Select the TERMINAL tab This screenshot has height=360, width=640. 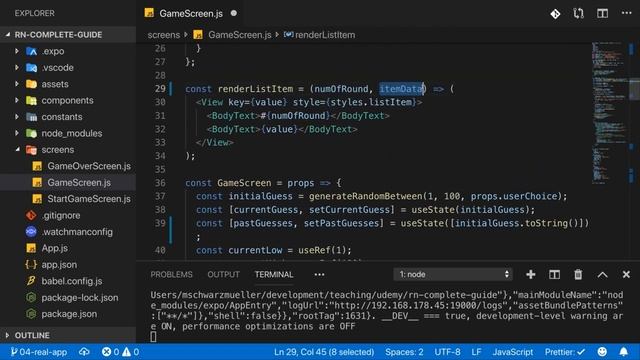(274, 275)
